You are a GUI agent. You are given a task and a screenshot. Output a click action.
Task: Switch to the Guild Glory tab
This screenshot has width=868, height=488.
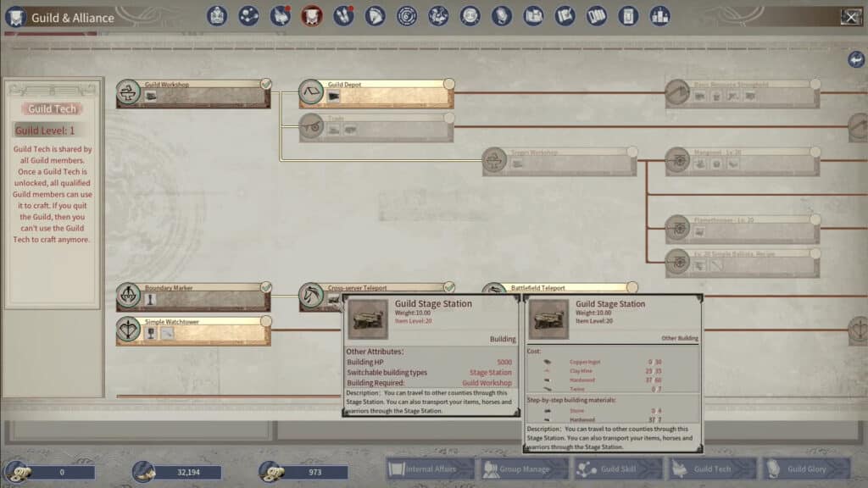click(806, 469)
